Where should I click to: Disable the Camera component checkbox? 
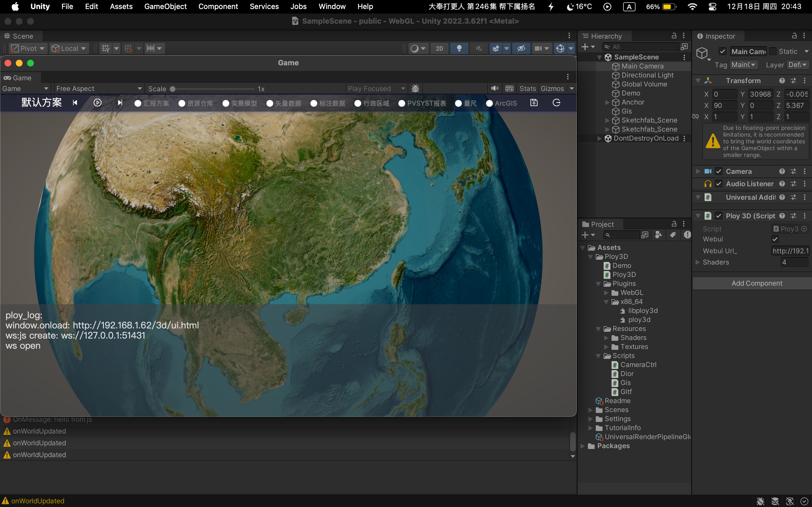(x=718, y=171)
